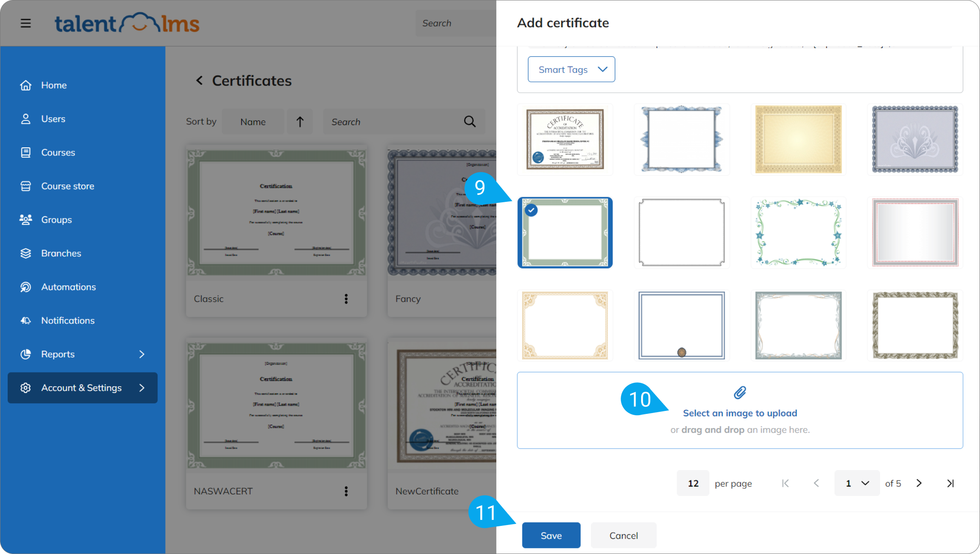Viewport: 980px width, 554px height.
Task: Select the floral stars border template
Action: [798, 233]
